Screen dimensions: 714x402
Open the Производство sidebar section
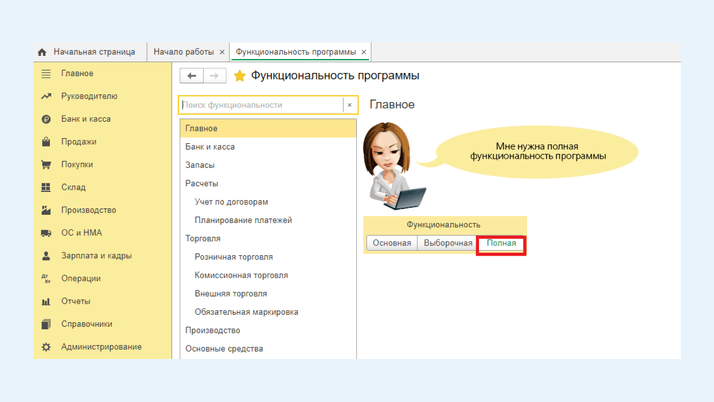[x=89, y=210]
